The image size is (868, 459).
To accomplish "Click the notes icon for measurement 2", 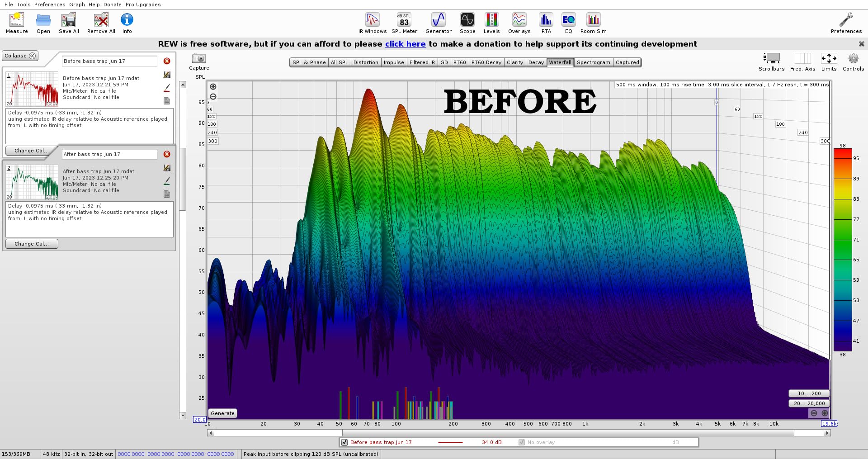I will click(x=167, y=194).
